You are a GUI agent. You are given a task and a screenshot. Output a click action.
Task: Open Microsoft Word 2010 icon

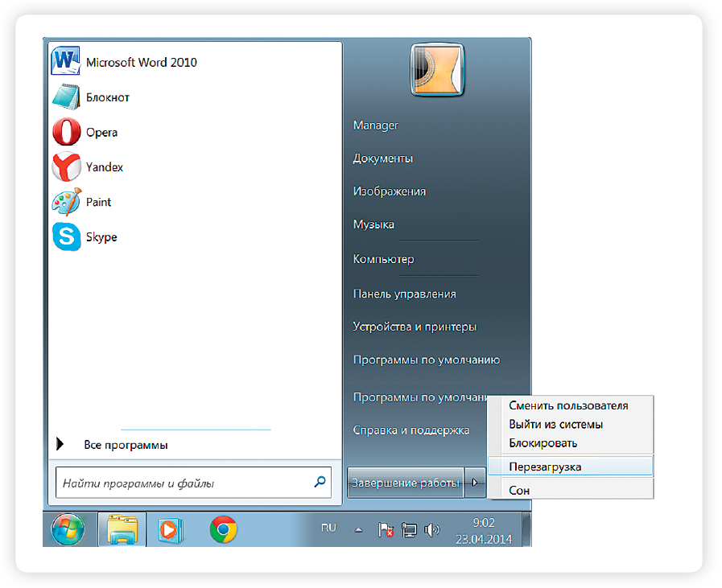point(66,61)
